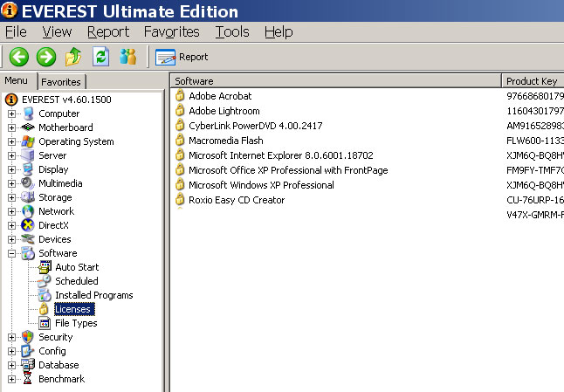Expand the Benchmark tree node
This screenshot has height=392, width=564.
pyautogui.click(x=11, y=380)
